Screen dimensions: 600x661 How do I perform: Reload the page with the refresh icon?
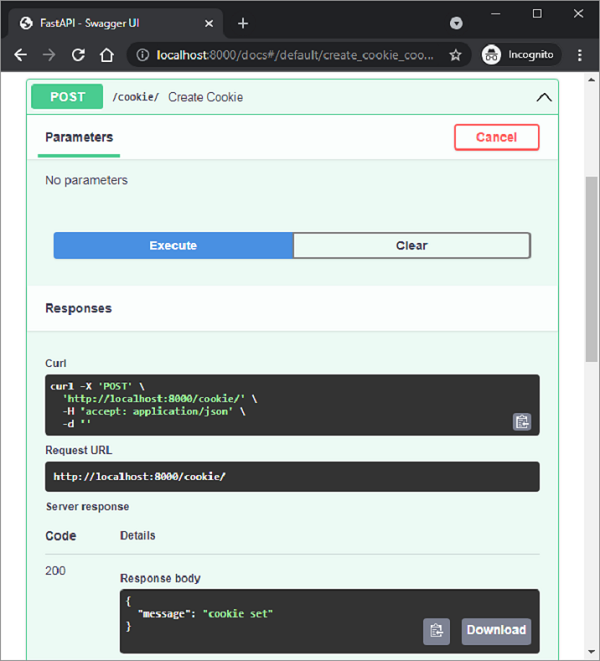78,55
